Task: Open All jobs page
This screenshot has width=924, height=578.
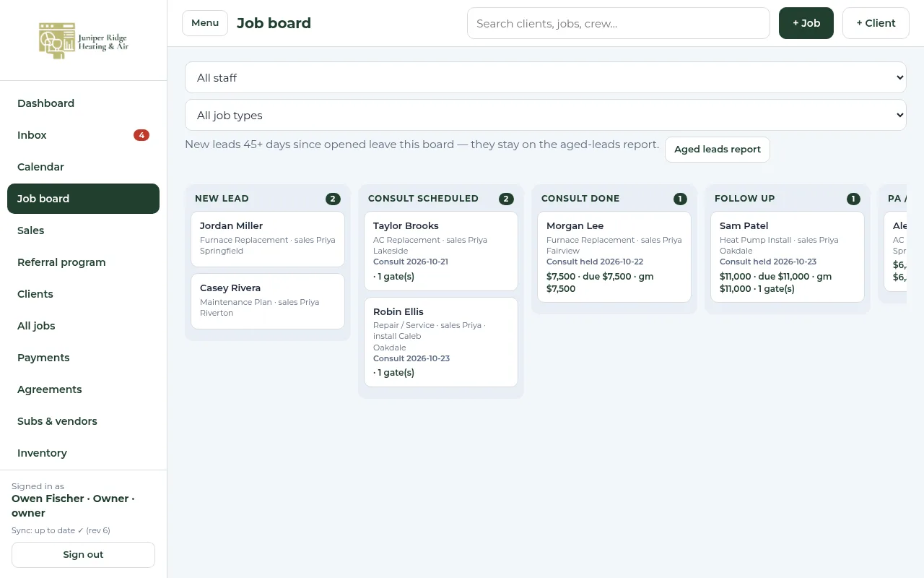Action: pyautogui.click(x=83, y=326)
